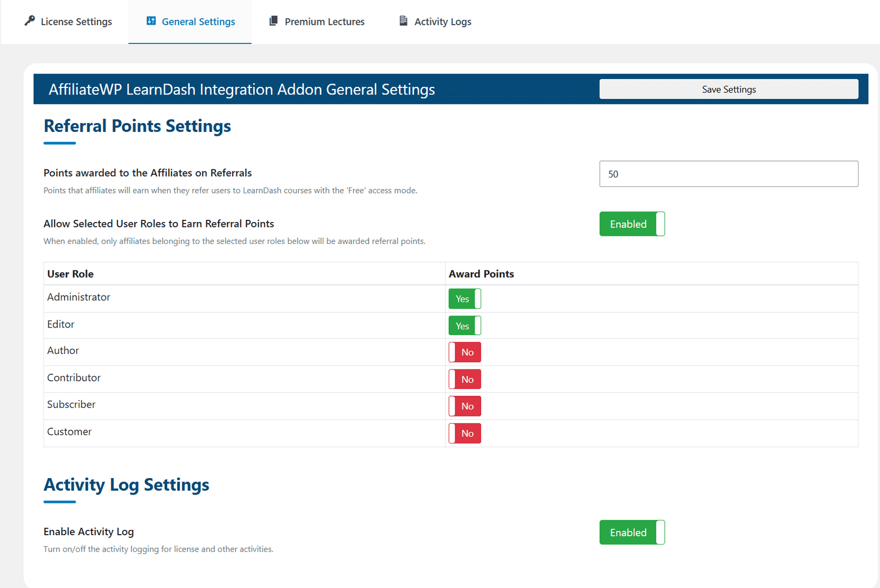Click the 'Enable Activity Log' label
880x588 pixels.
(89, 531)
